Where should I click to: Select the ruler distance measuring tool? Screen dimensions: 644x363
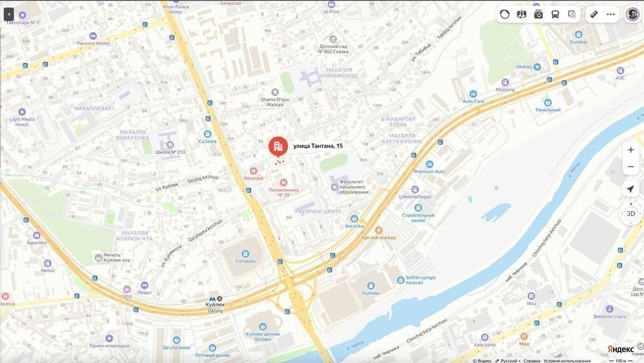594,14
